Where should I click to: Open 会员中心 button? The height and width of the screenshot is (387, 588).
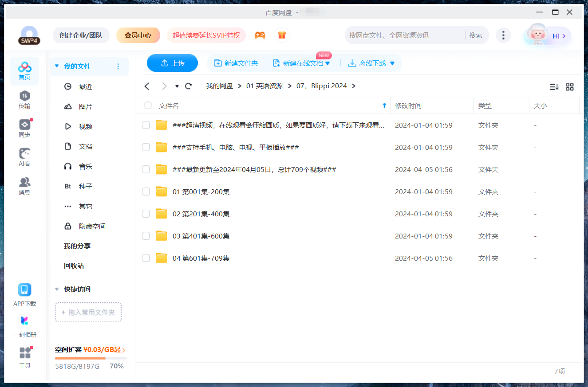tap(138, 35)
